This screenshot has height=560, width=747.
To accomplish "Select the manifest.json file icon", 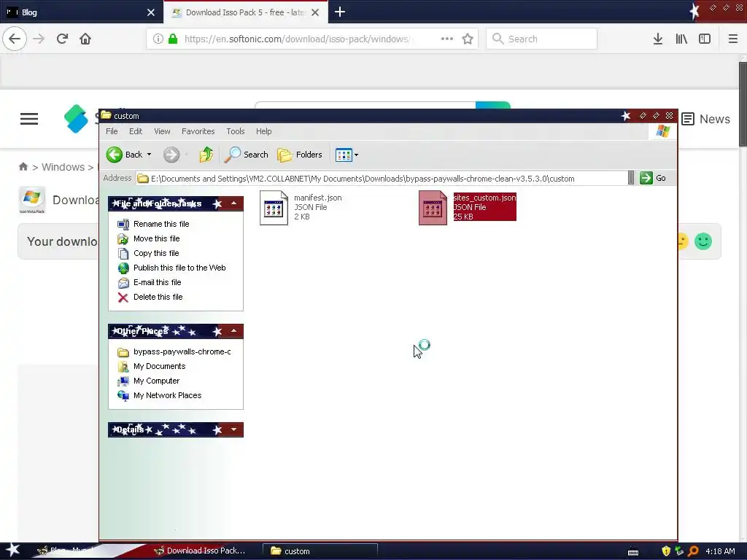I will (274, 208).
